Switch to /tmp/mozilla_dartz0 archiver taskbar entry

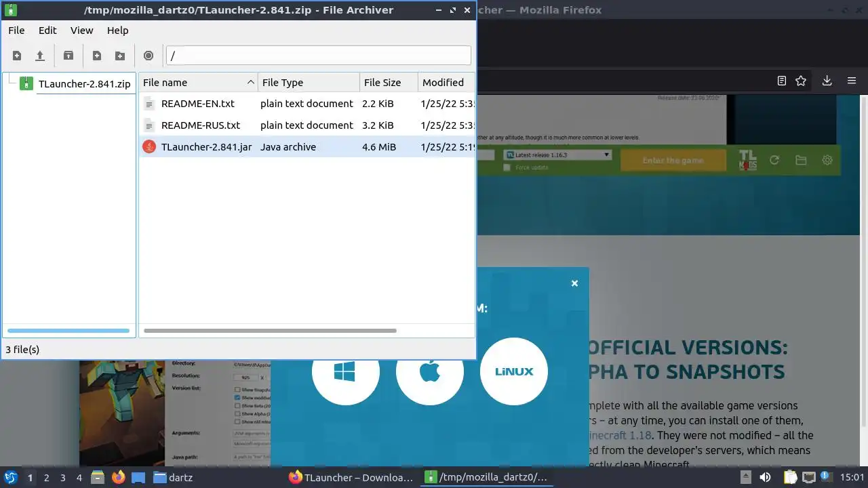[x=486, y=478]
